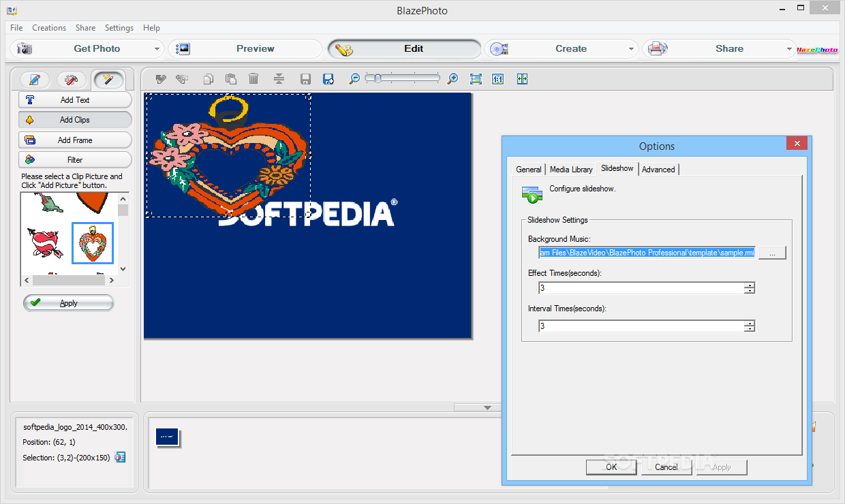The height and width of the screenshot is (504, 845).
Task: Click the selection info icon beside Selection coordinates
Action: pos(120,458)
